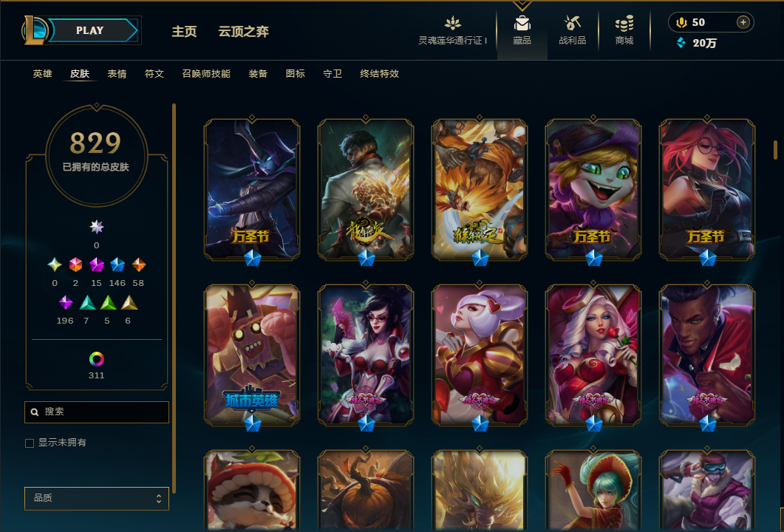Select the 城市英雄 scarecrow skin thumbnail
The width and height of the screenshot is (784, 532).
point(252,355)
